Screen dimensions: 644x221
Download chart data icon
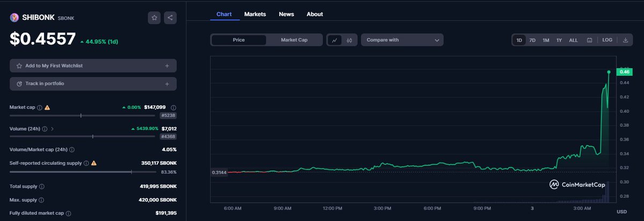click(626, 40)
